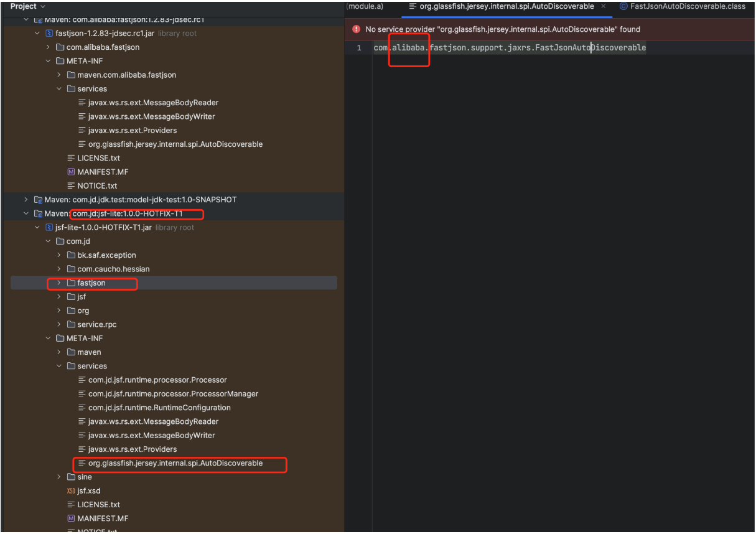Click the model-jdk-test Maven library icon
This screenshot has height=534, width=756.
click(38, 200)
